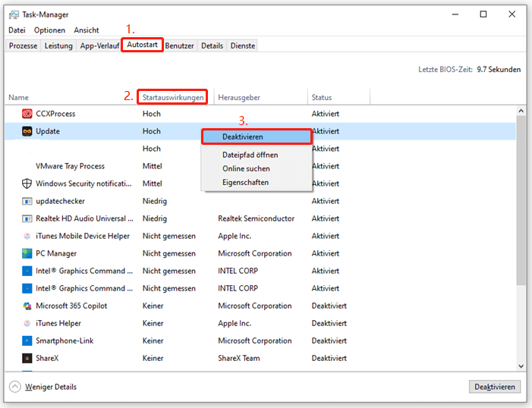Switch to the App-Verlauf tab
The image size is (532, 408).
click(x=99, y=46)
